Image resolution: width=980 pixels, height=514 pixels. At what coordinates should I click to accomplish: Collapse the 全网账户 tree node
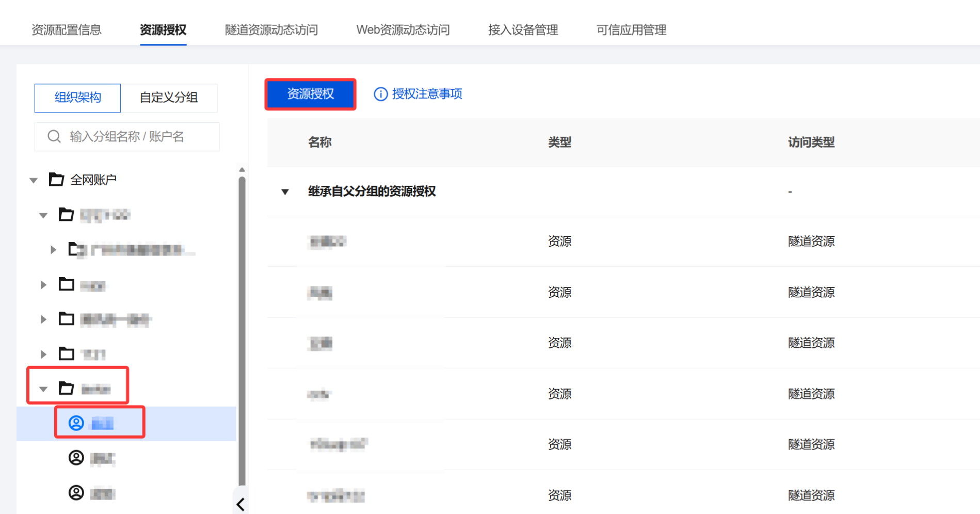(34, 180)
